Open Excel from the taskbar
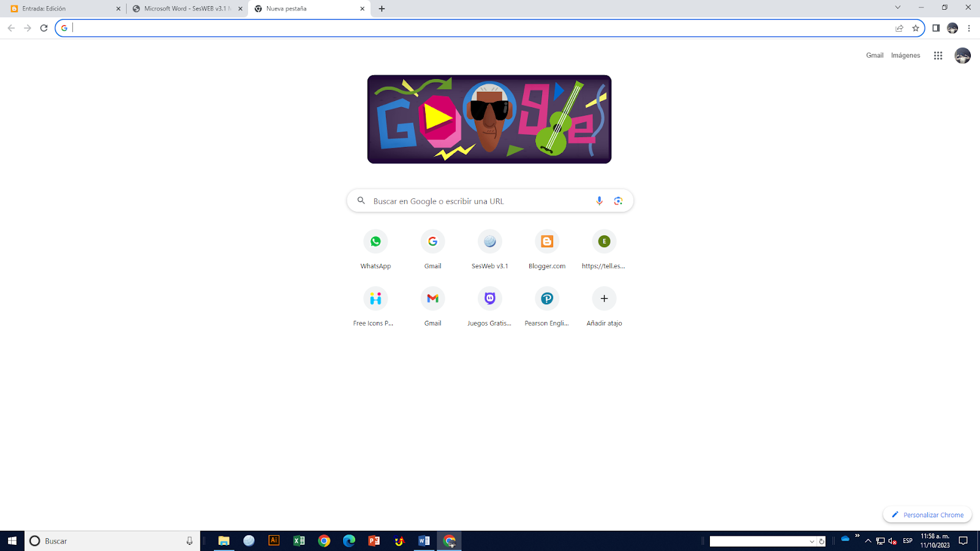 (299, 541)
